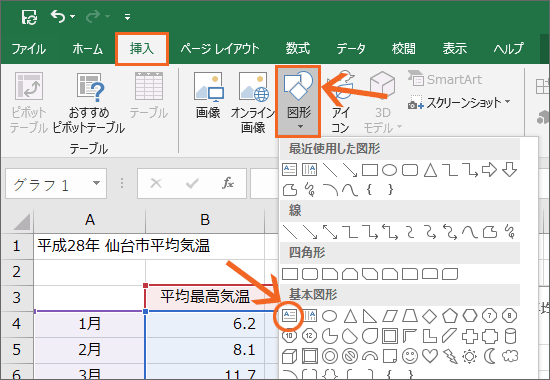Pick plain Rectangle under 四角形
Image resolution: width=550 pixels, height=380 pixels.
point(290,274)
